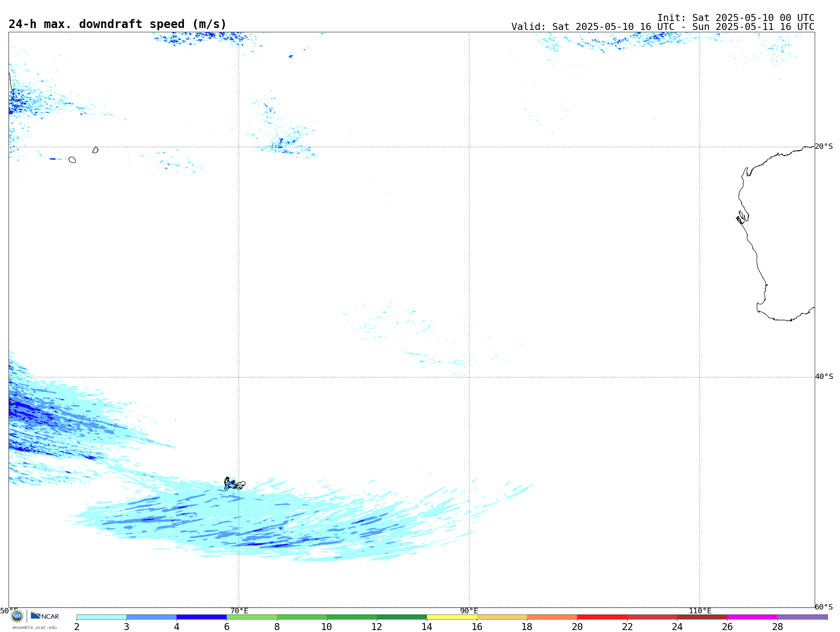Image resolution: width=840 pixels, height=632 pixels.
Task: Select the dark blue 4-6 m/s swatch
Action: pyautogui.click(x=201, y=617)
